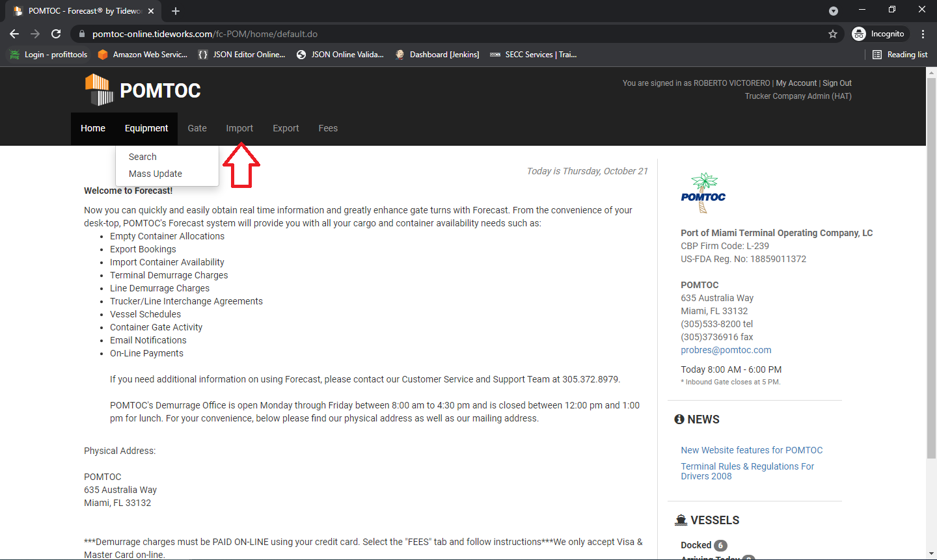The width and height of the screenshot is (937, 560).
Task: Click 'Trucker Company Admin (HAT)' text
Action: coord(798,96)
